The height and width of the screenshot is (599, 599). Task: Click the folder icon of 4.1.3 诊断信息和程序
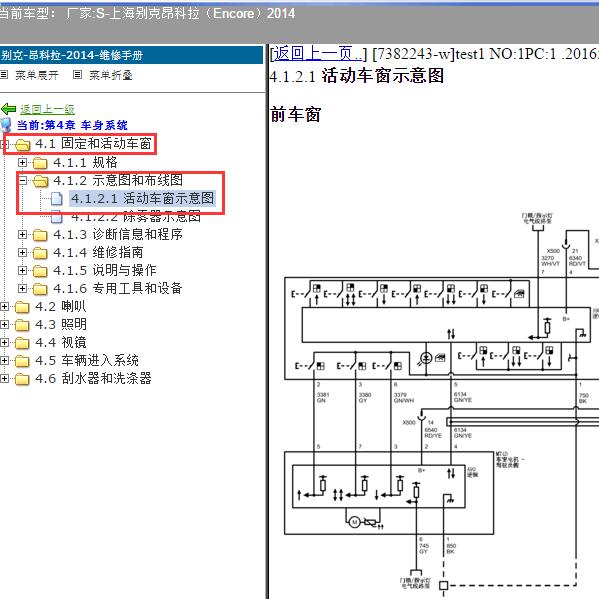tap(40, 235)
